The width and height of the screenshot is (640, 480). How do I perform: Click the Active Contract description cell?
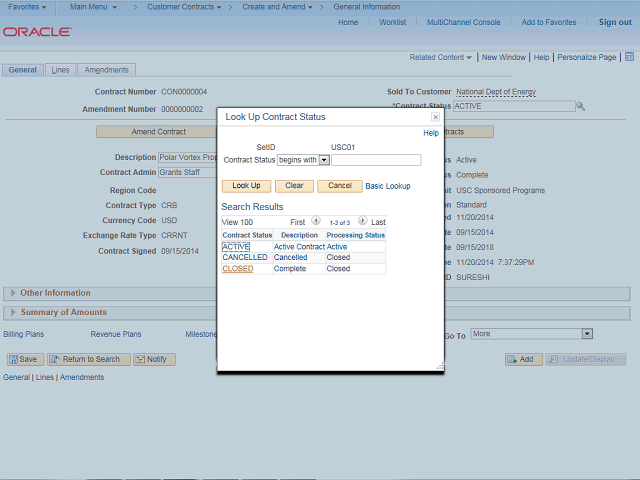point(299,247)
